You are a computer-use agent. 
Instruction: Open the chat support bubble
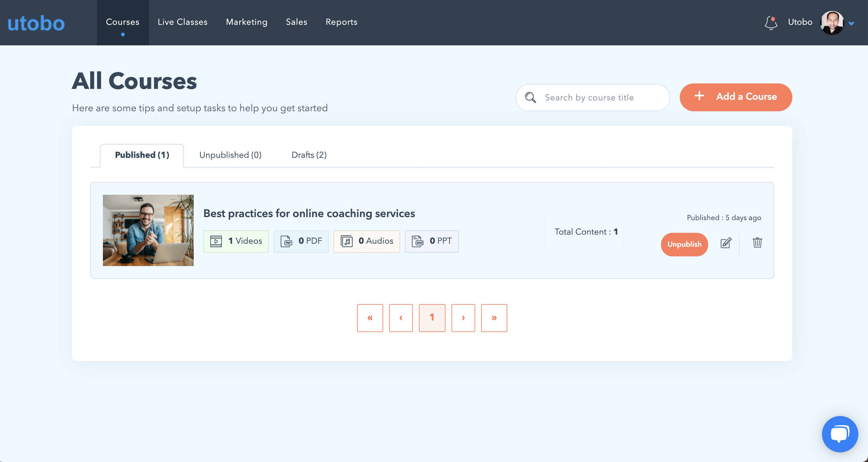[840, 434]
